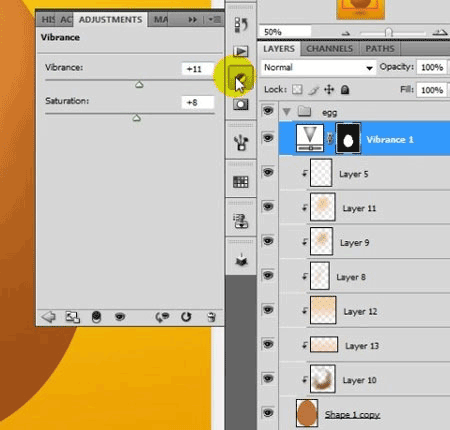
Task: Toggle visibility of Layer 12
Action: pyautogui.click(x=268, y=310)
